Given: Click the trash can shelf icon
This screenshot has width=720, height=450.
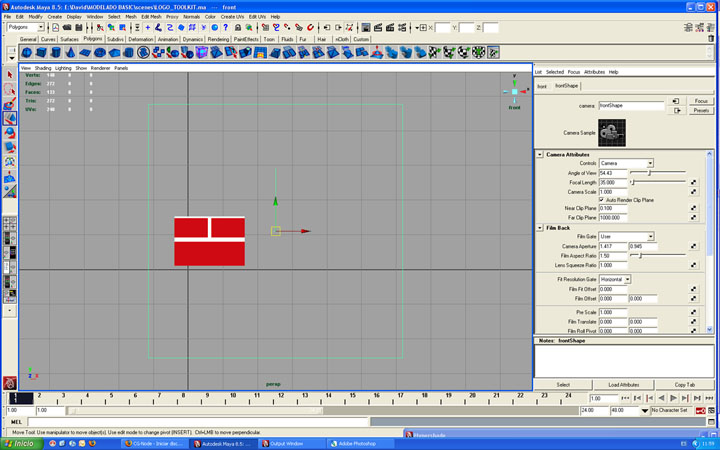Looking at the screenshot, I should 711,39.
